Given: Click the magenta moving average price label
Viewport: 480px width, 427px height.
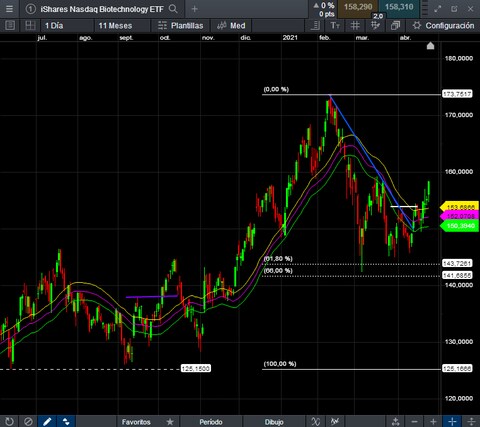Looking at the screenshot, I should [x=459, y=216].
